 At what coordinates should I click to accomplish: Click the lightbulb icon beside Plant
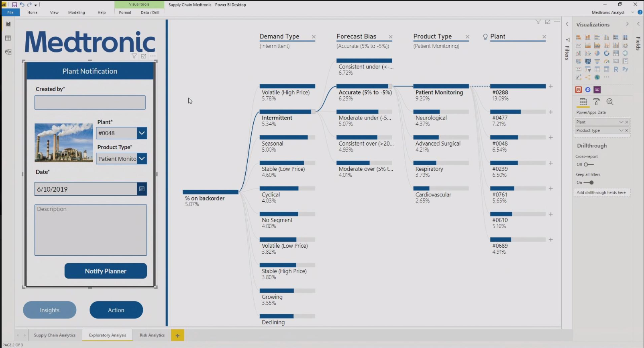485,36
